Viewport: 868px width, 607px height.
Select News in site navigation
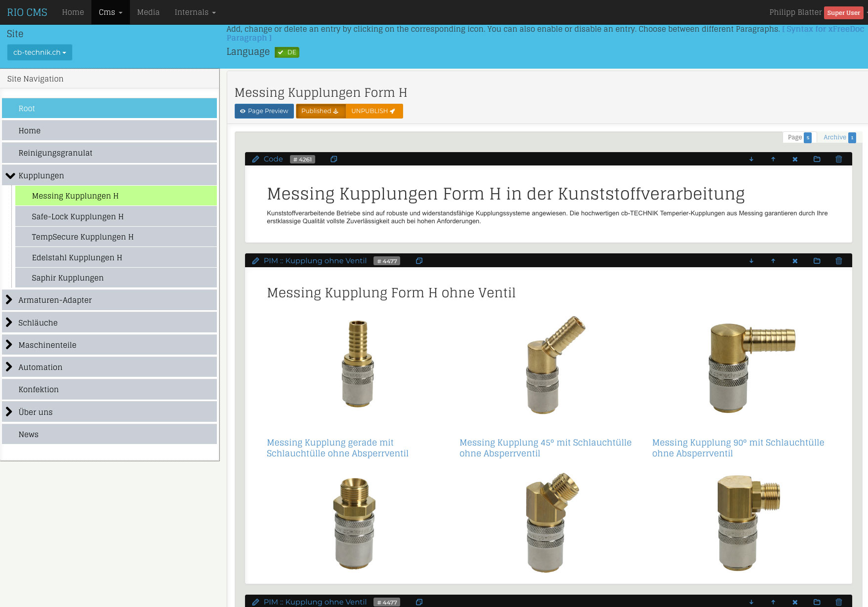[x=109, y=434]
